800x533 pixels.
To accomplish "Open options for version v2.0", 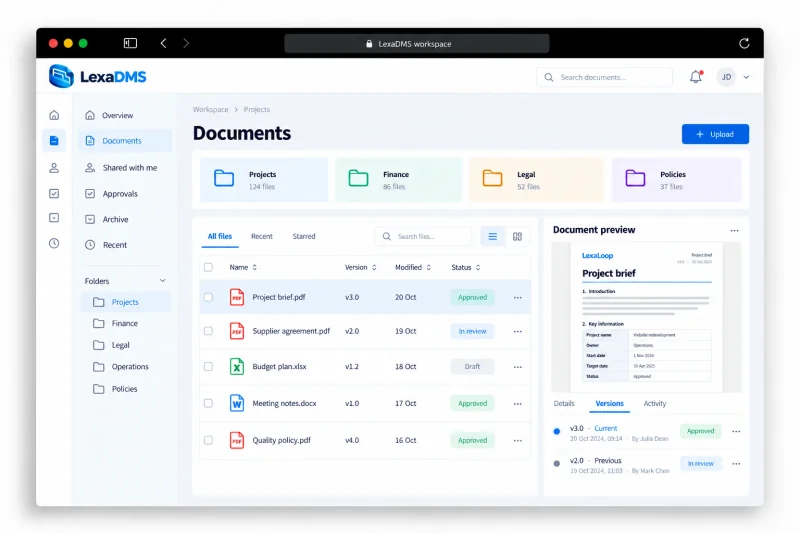I will click(736, 464).
